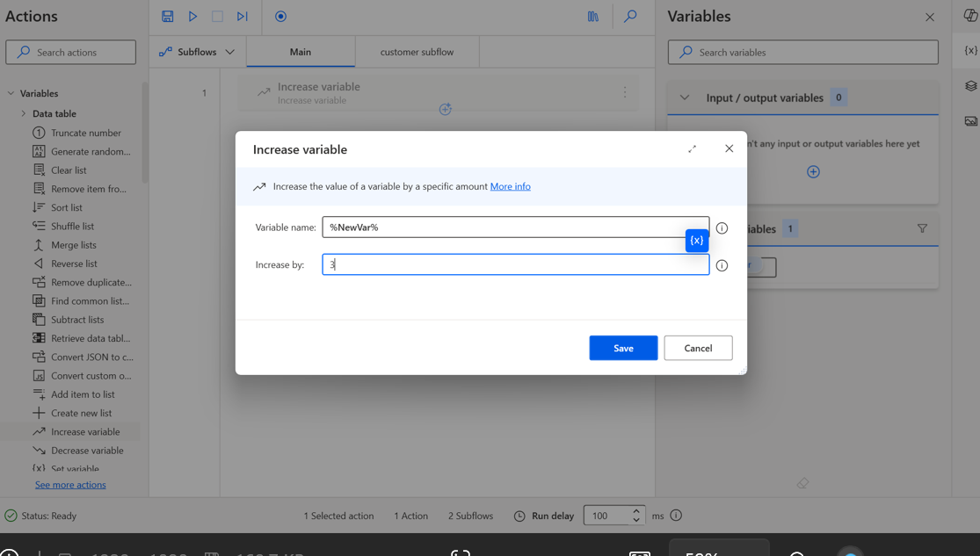Select the Remove item from list action
Viewport: 980px width, 556px height.
(79, 189)
